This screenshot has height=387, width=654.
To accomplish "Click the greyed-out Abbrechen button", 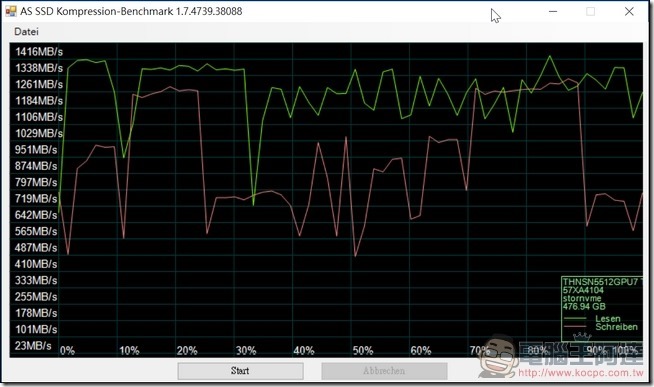I will (x=384, y=371).
